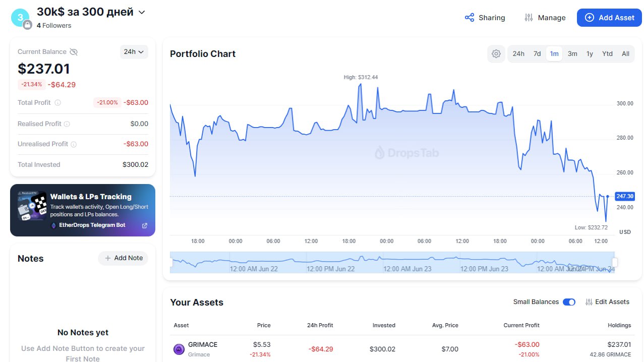Click the Edit Assets button

(x=607, y=302)
